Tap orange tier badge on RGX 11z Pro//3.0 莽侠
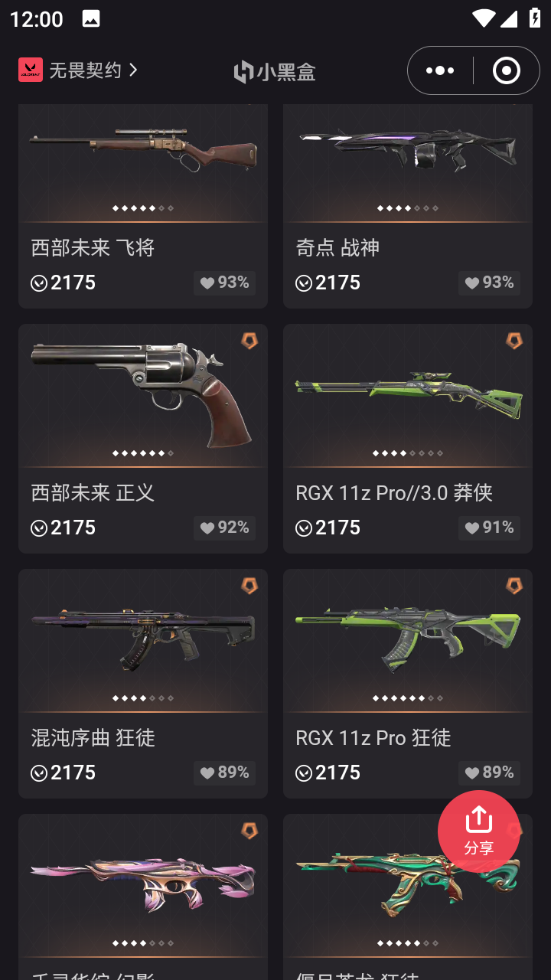This screenshot has height=980, width=551. coord(514,341)
